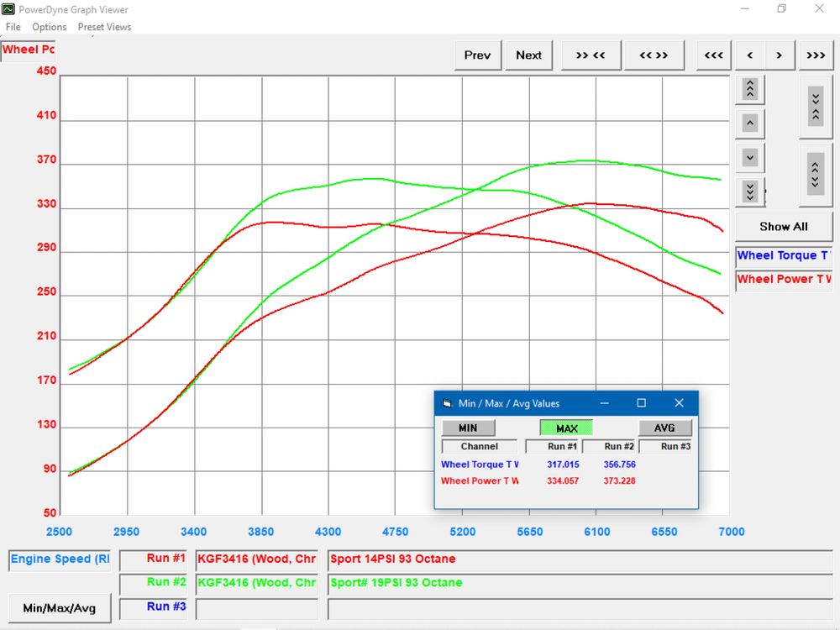Viewport: 840px width, 630px height.
Task: Click the empty Run #3 description field
Action: (x=580, y=608)
